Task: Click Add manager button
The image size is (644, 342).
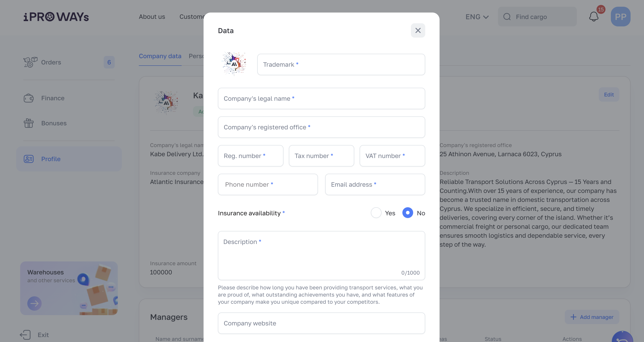Action: click(x=592, y=317)
